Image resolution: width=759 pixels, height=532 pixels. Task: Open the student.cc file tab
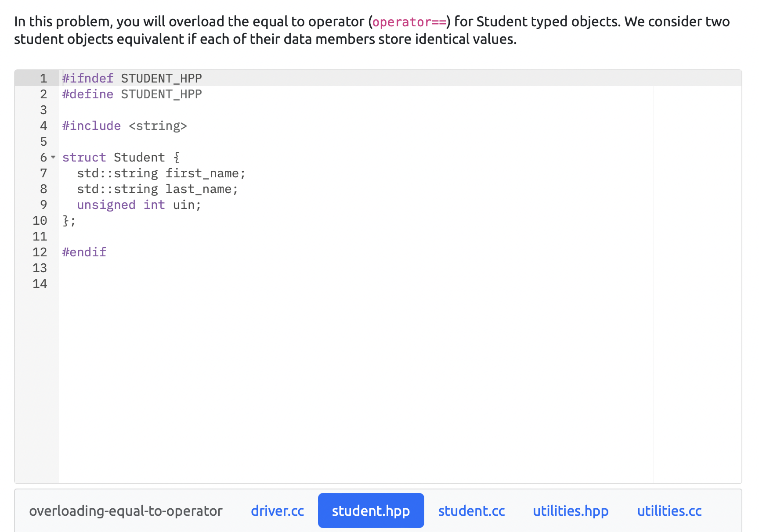coord(471,510)
